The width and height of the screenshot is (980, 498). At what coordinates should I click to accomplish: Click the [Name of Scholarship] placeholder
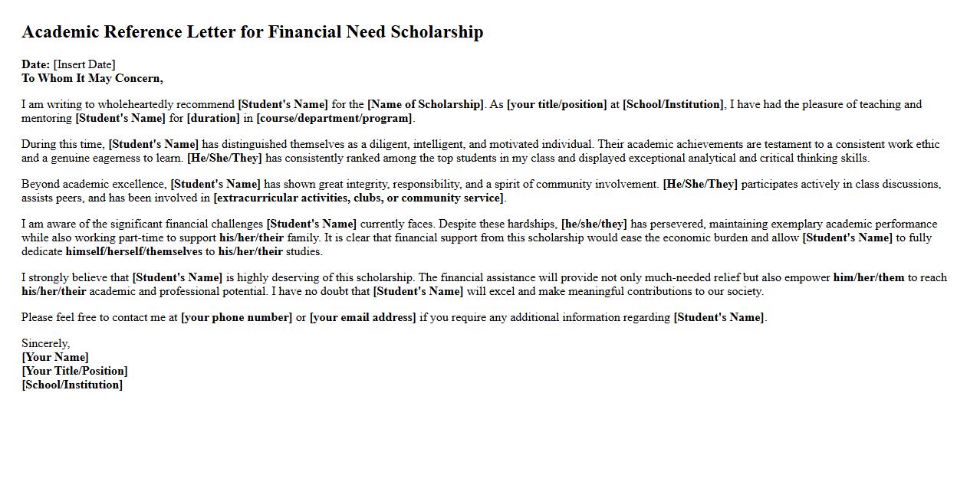[426, 104]
